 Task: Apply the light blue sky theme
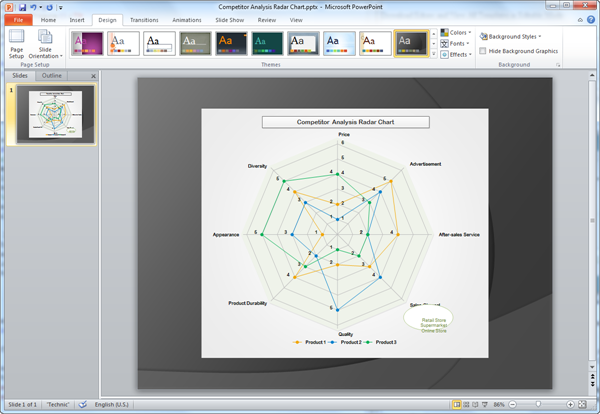pyautogui.click(x=339, y=44)
